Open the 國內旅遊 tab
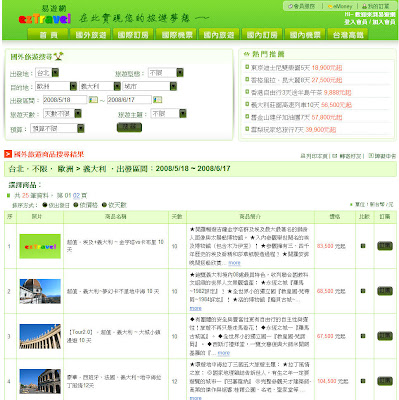 point(219,35)
